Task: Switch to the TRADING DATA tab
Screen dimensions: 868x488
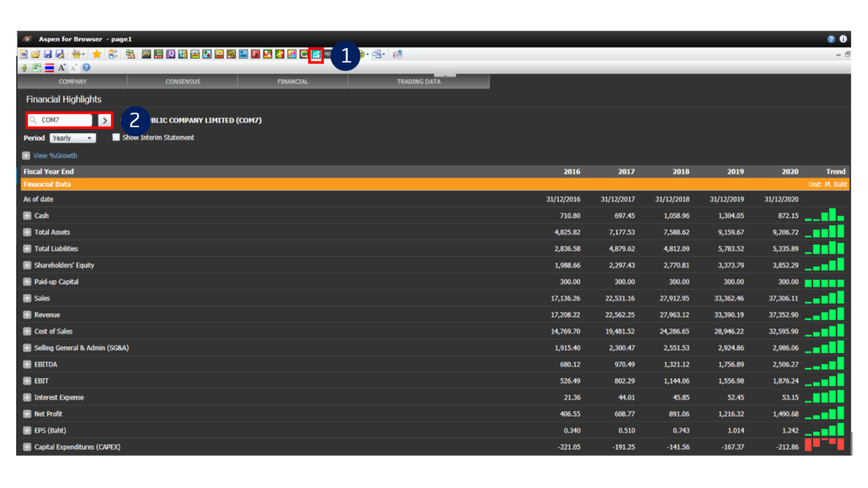Action: coord(419,82)
